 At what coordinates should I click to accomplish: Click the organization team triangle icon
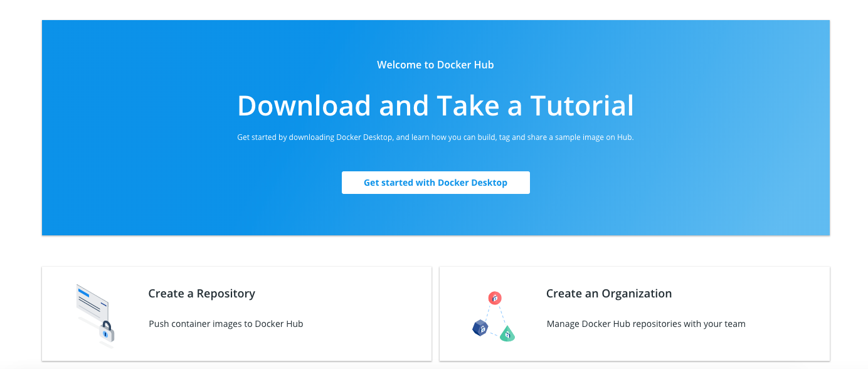[x=494, y=316]
